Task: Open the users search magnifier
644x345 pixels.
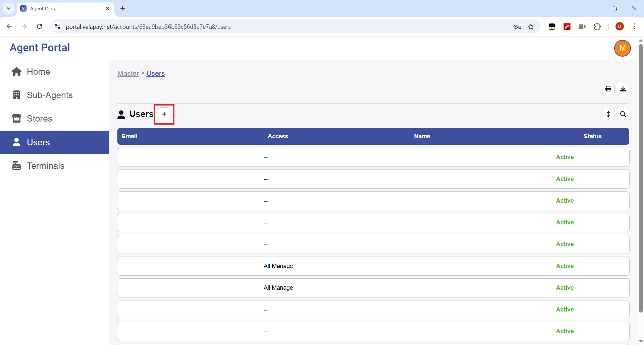Action: click(623, 114)
